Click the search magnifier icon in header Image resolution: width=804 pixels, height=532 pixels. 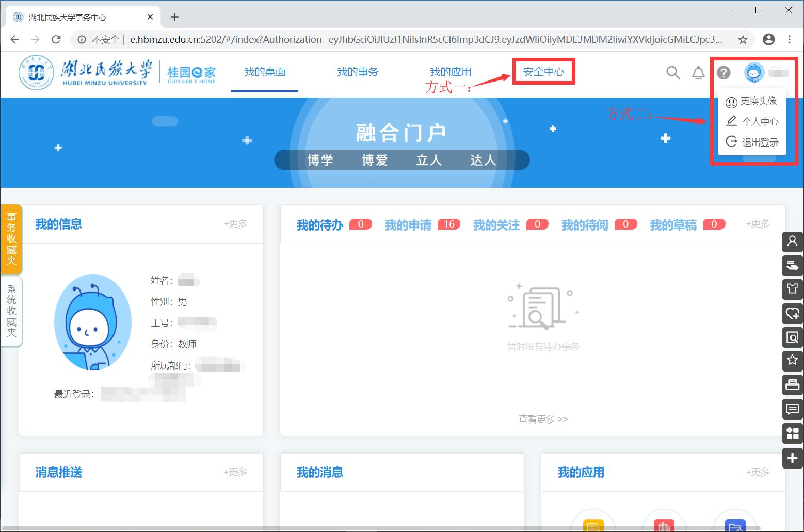672,73
